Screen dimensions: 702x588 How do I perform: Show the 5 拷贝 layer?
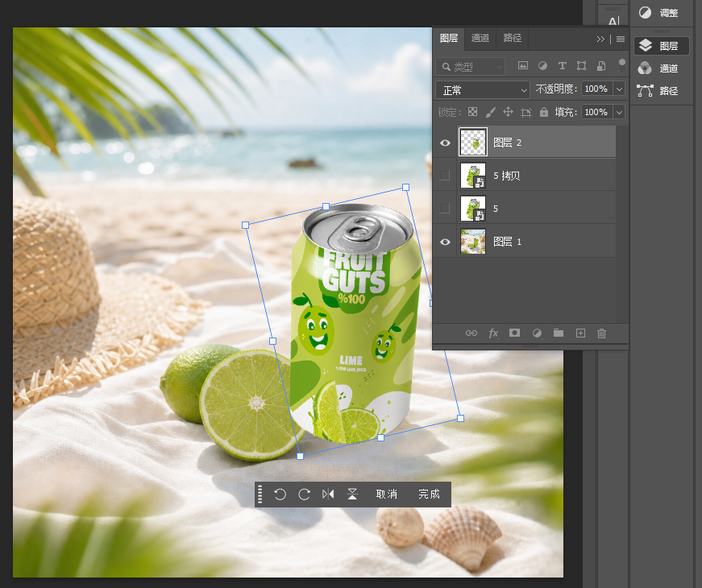[x=444, y=175]
